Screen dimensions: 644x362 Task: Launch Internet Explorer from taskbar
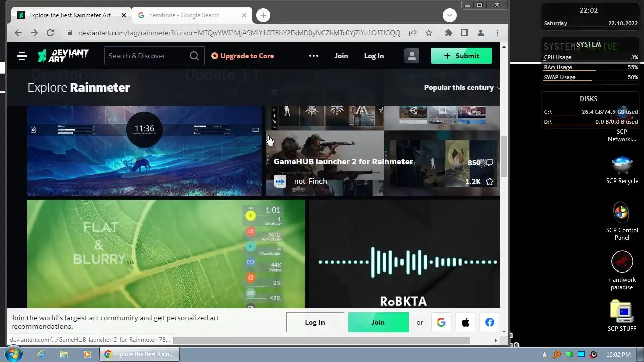pos(41,354)
